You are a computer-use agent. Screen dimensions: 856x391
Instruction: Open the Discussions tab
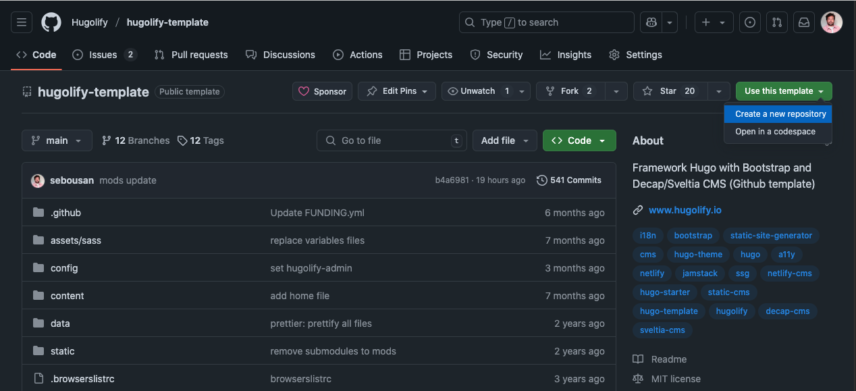[281, 55]
